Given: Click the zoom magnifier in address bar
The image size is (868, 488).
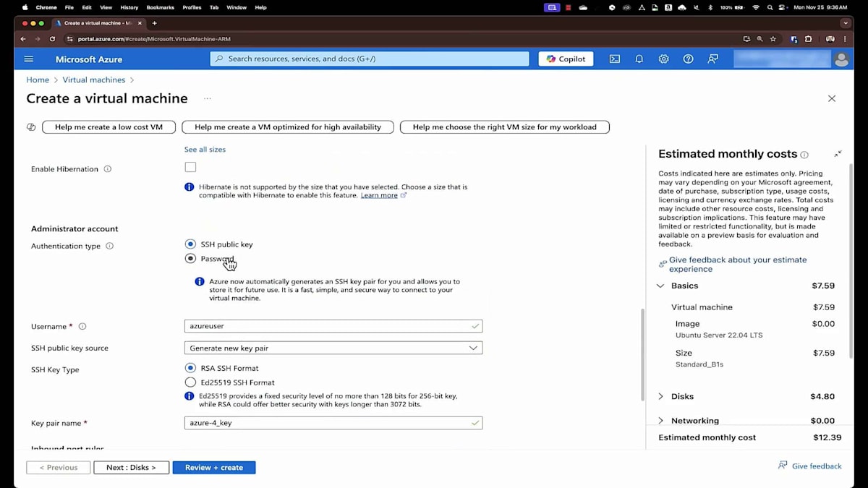Looking at the screenshot, I should pyautogui.click(x=759, y=39).
